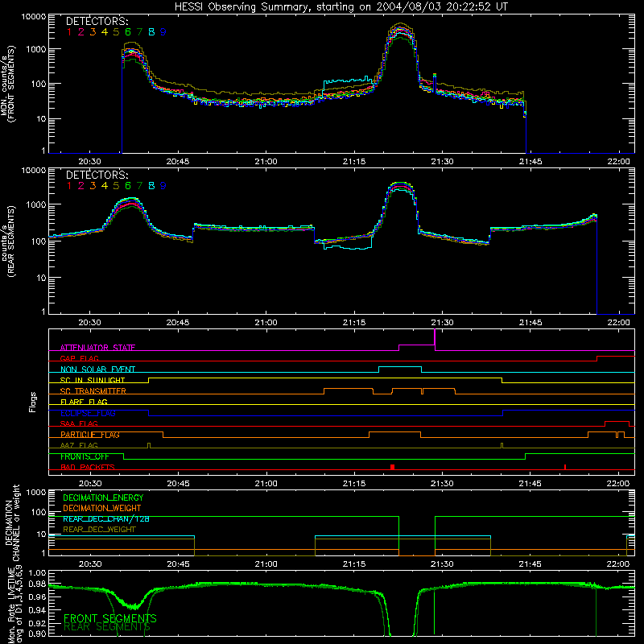Click the SC_IN_SUNLIGHT flag label
Screen dimensions: 644x644
point(93,380)
